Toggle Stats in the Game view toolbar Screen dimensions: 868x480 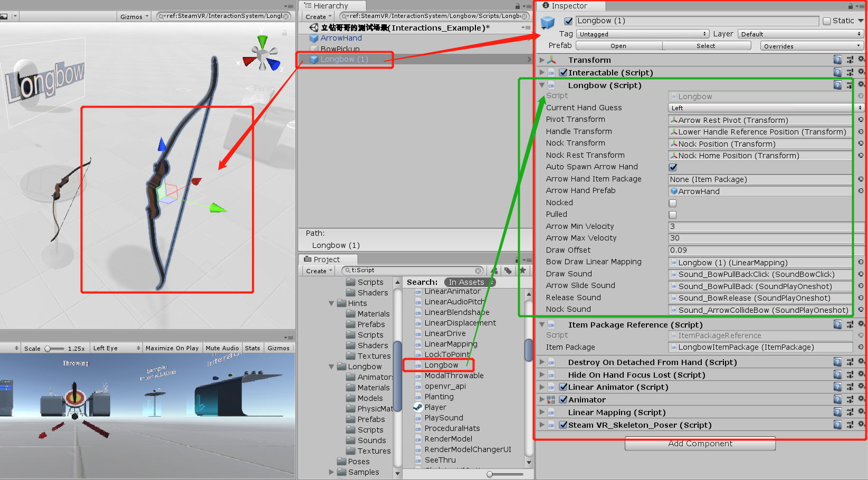tap(252, 348)
